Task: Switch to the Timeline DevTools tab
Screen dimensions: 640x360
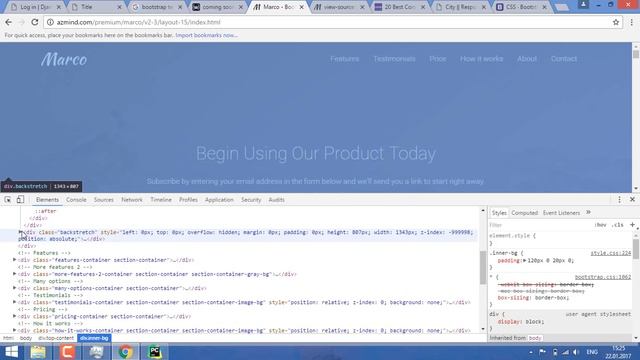Action: click(x=161, y=200)
